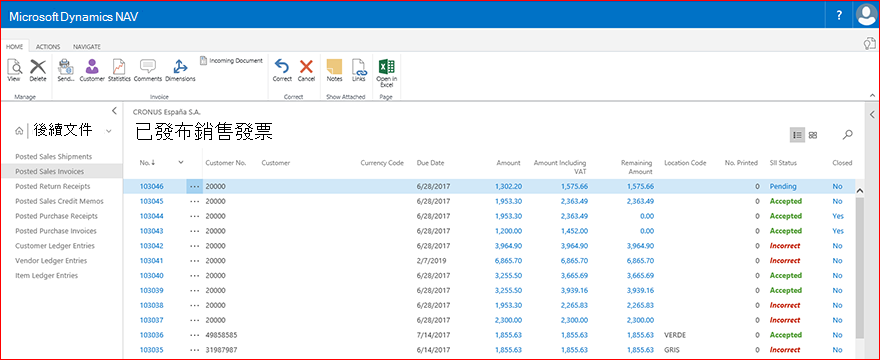Show invoice Statistics
The height and width of the screenshot is (360, 880).
119,71
